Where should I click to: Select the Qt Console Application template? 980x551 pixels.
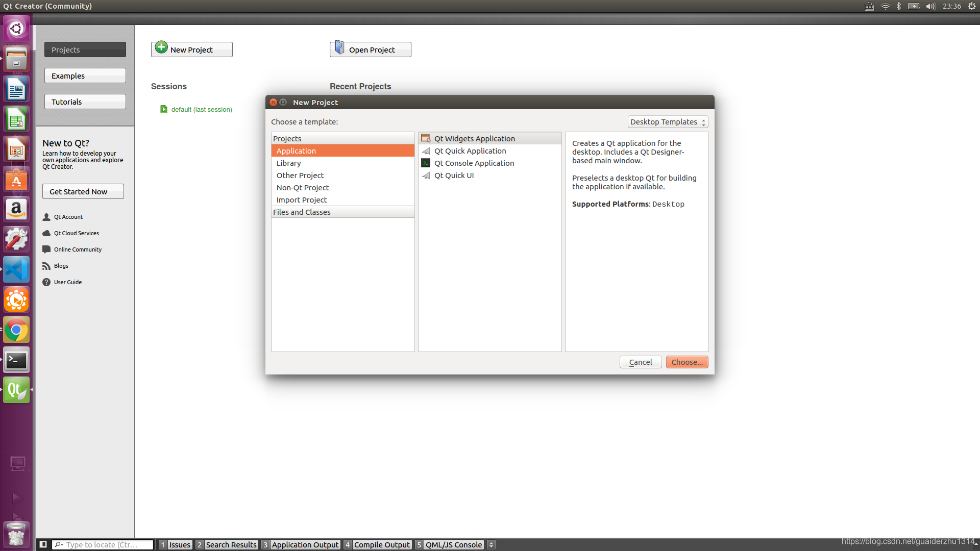[x=490, y=163]
